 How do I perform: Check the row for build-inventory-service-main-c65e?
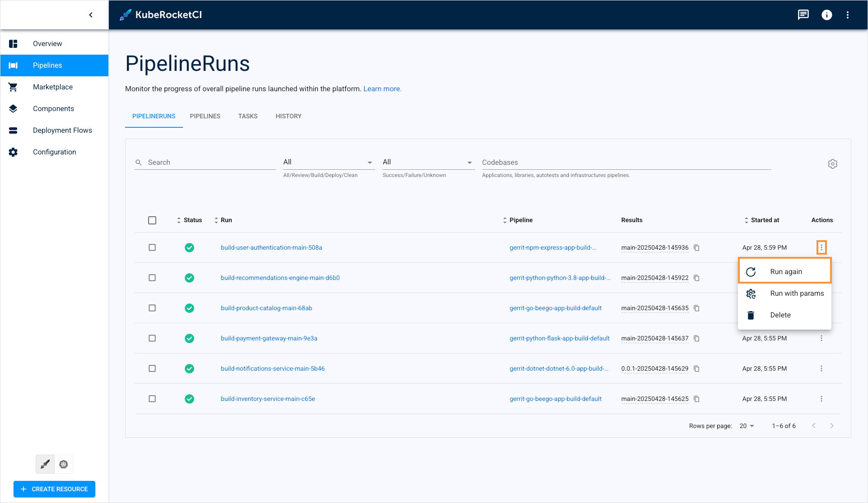[152, 399]
